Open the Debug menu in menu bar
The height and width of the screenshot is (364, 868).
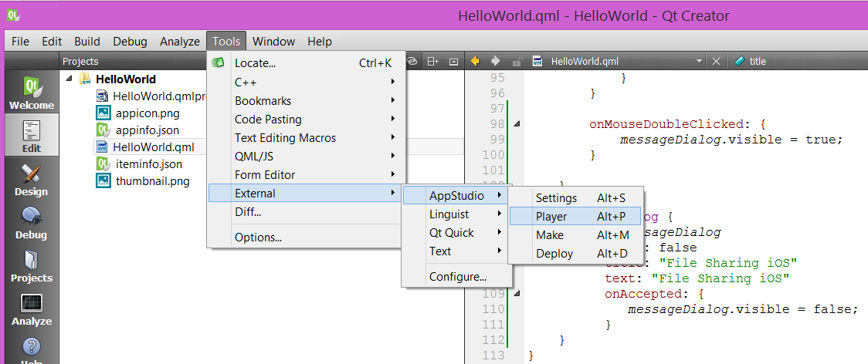130,42
